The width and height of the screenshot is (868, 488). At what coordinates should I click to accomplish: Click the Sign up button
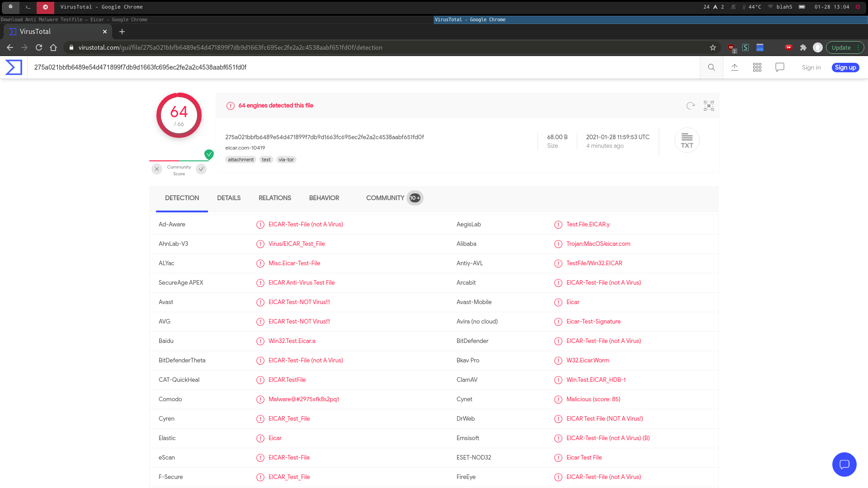point(845,67)
